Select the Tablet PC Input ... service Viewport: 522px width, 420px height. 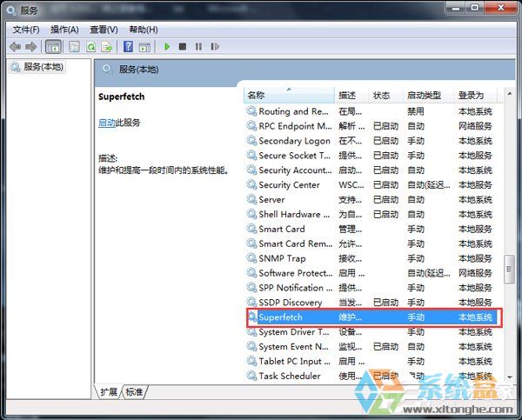(371, 361)
